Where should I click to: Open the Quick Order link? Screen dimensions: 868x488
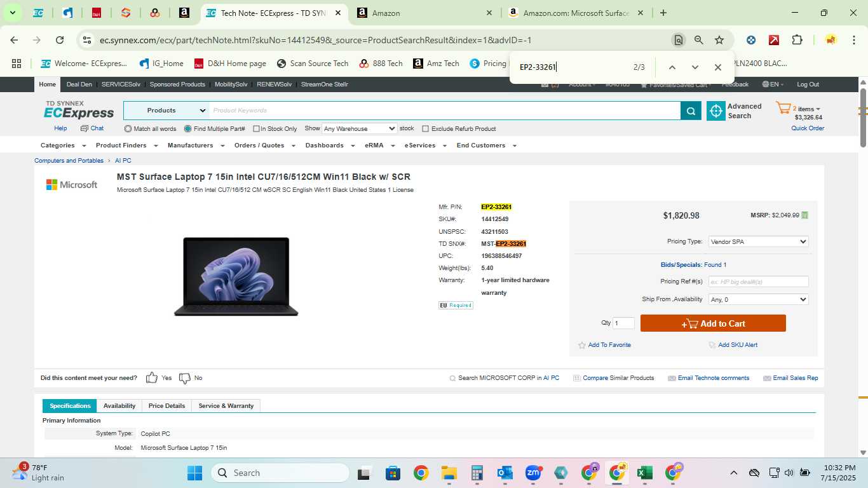808,128
